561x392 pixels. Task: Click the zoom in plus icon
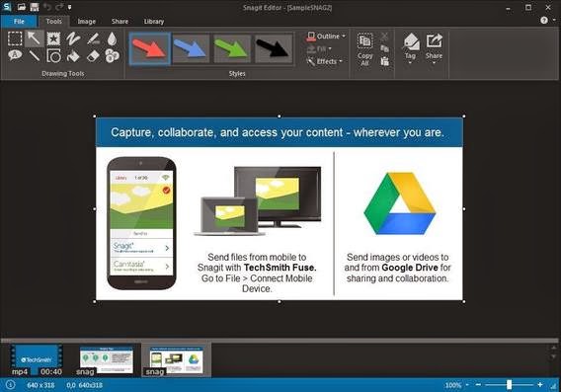pyautogui.click(x=540, y=385)
